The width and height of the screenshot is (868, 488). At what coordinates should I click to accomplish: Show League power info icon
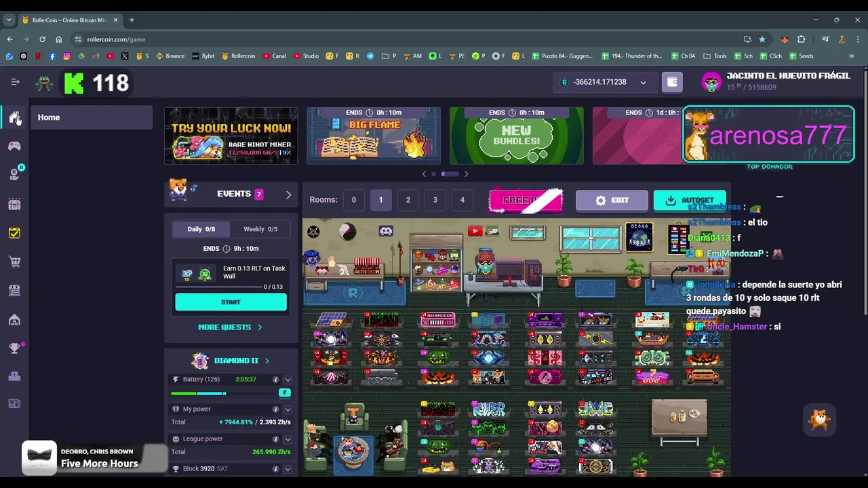275,439
